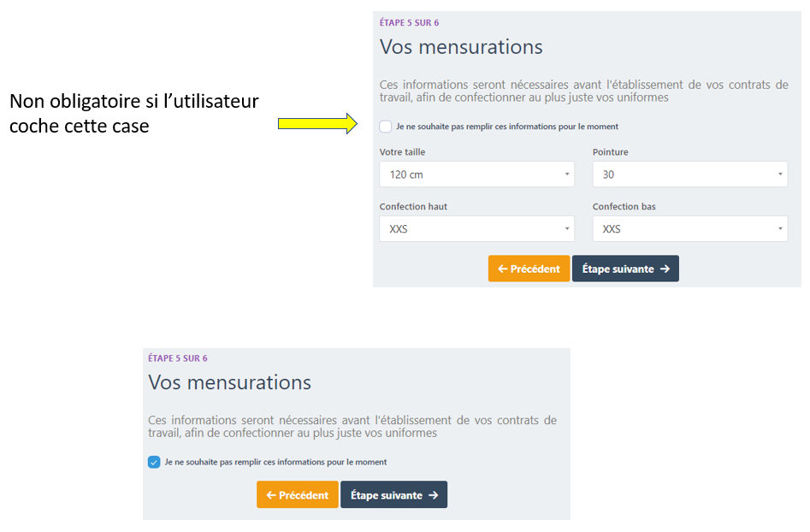Click the "Non obligatoire si l'utilisateur" annotation text
This screenshot has height=532, width=810.
pos(133,102)
